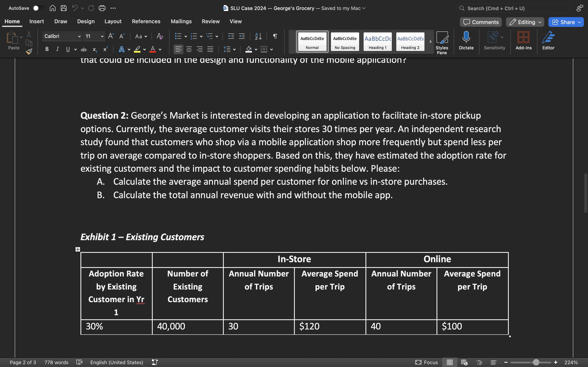Switch to Focus mode
Image resolution: width=588 pixels, height=367 pixels.
[x=427, y=362]
